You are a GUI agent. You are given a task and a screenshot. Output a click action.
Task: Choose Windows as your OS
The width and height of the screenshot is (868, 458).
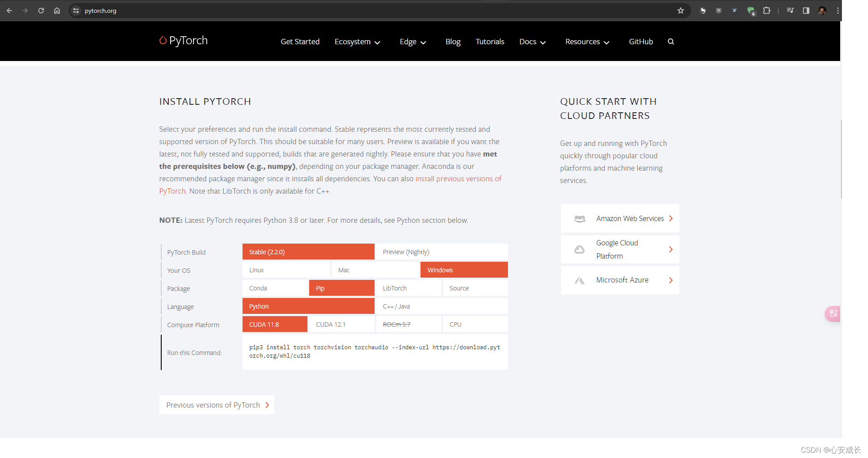point(464,270)
